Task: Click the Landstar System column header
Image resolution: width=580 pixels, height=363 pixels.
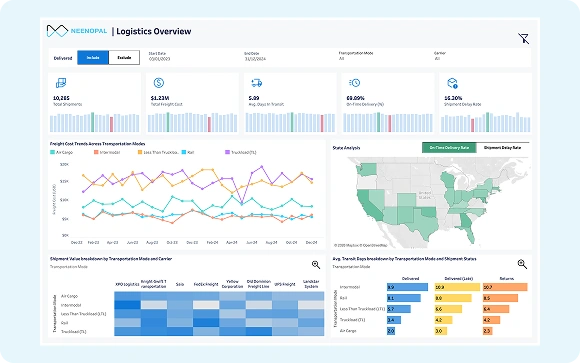Action: pyautogui.click(x=311, y=284)
